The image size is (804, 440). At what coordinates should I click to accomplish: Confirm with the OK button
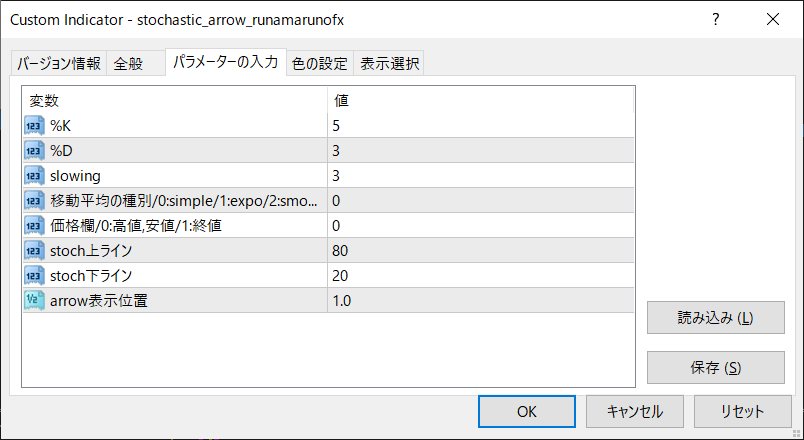(527, 411)
